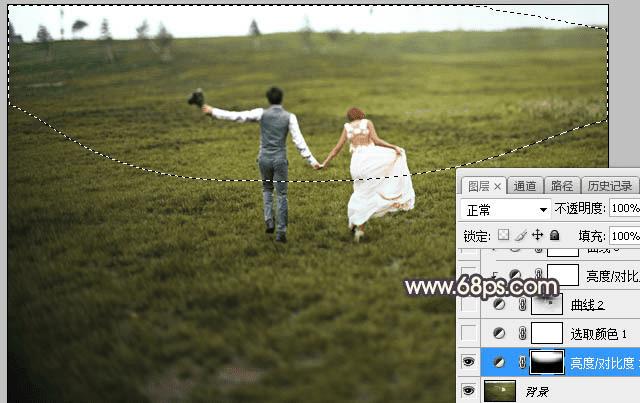Click adjustment icon of selected 亮度/对比度 layer

(x=499, y=362)
